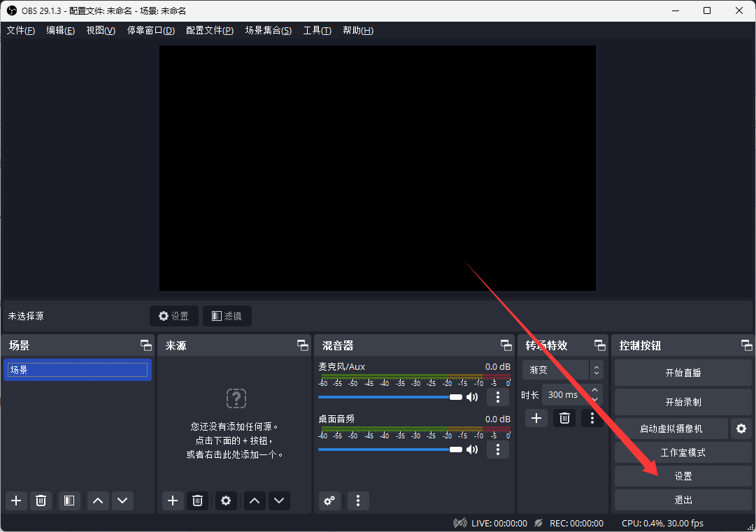The height and width of the screenshot is (532, 756).
Task: Open 麦克风/Aux three-dot options menu
Action: 497,397
